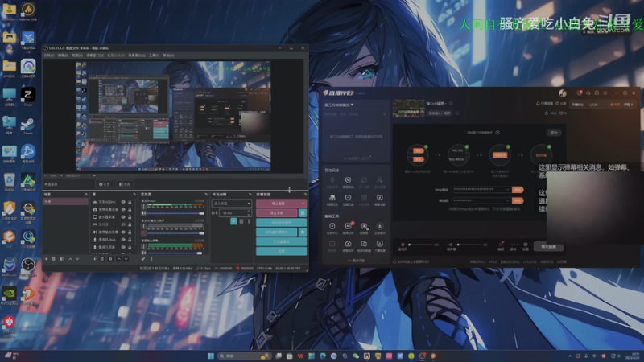The image size is (644, 362).
Task: Open audio mixer three-dot menu at bottom
Action: pyautogui.click(x=151, y=259)
